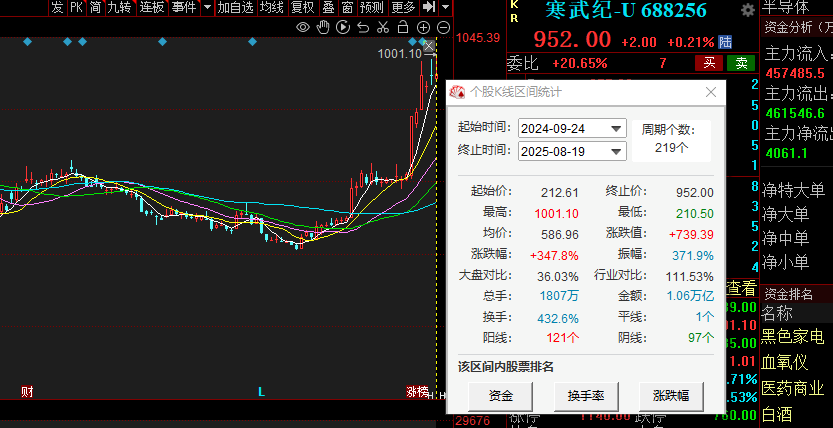Open the 起始时间 date dropdown
833x428 pixels.
pos(616,129)
